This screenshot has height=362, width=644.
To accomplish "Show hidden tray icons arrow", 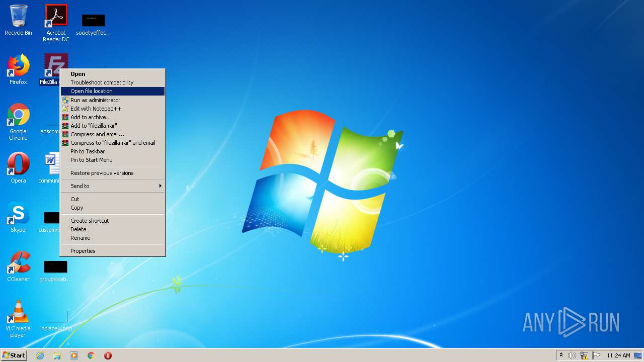I will [561, 355].
